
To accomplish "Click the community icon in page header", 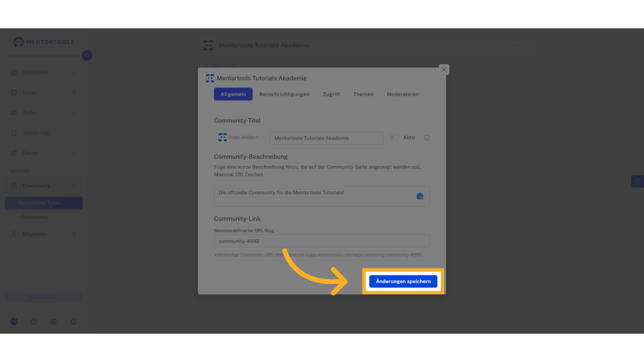I will 208,46.
